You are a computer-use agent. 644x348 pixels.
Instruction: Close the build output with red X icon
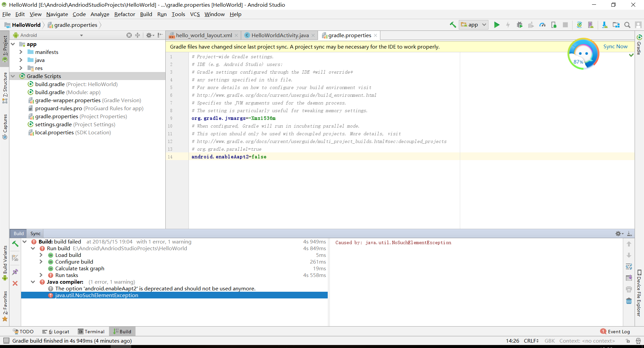point(15,283)
